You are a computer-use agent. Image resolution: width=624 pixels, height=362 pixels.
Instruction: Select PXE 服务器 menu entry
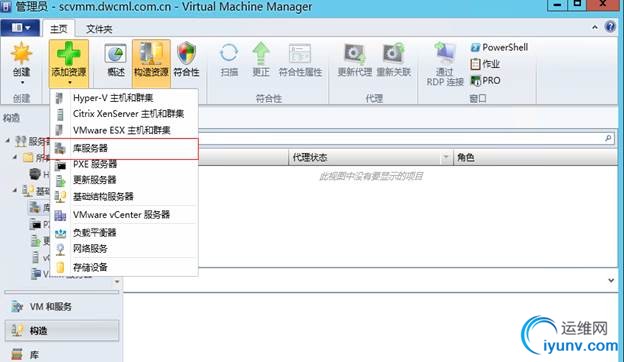124,164
